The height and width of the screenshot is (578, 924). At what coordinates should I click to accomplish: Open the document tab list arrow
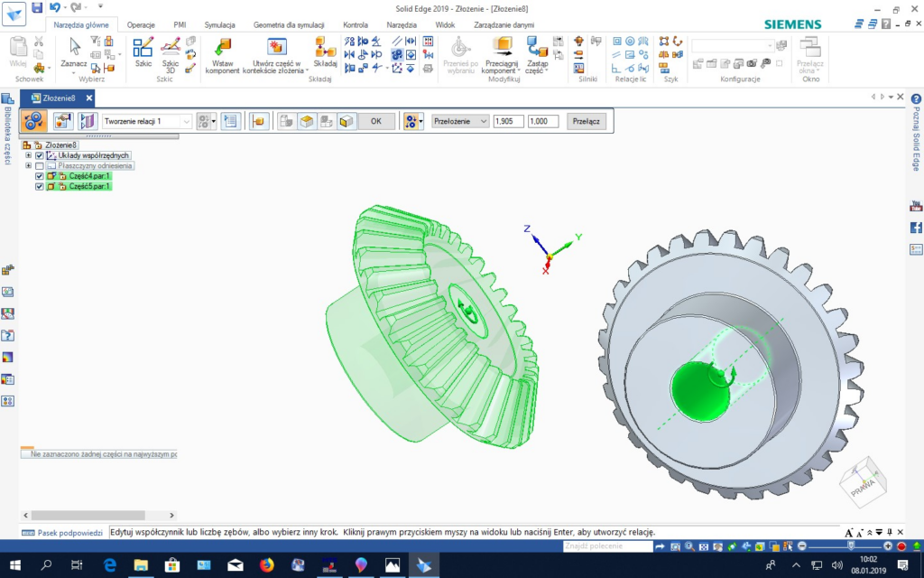[891, 97]
